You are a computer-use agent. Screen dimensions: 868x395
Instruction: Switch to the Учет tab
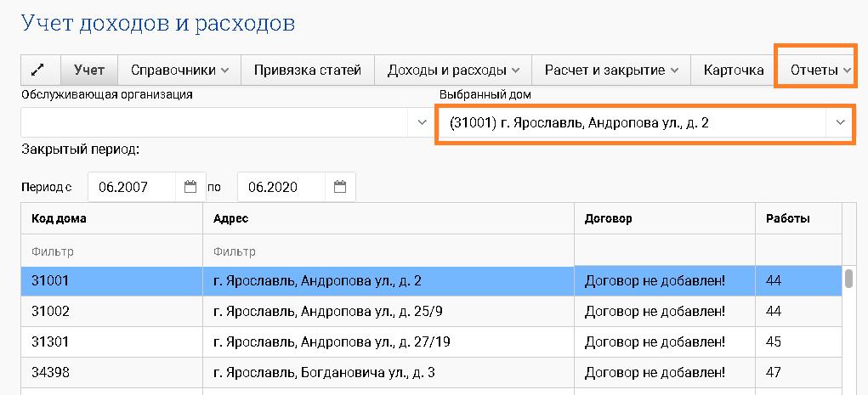tap(88, 71)
